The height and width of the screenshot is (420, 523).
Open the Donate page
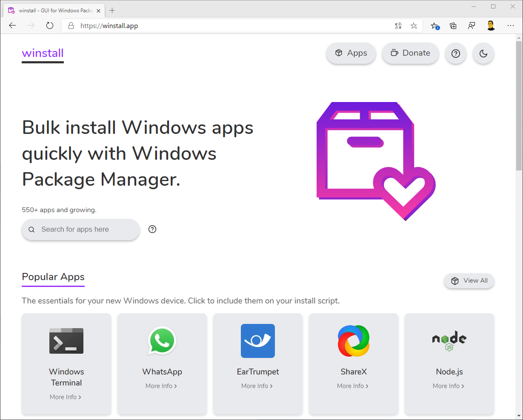[x=410, y=53]
